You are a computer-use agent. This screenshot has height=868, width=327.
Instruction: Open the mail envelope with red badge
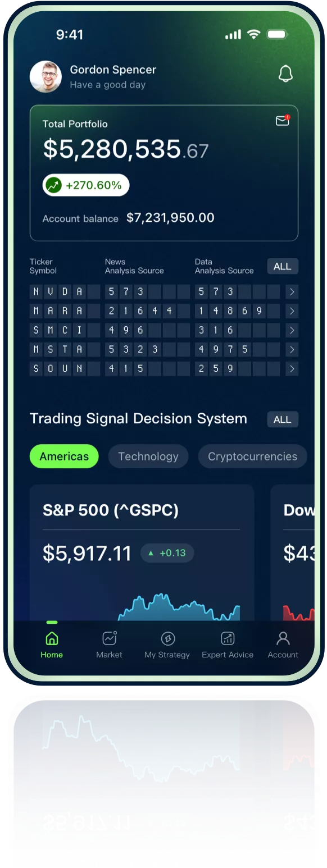pyautogui.click(x=283, y=120)
